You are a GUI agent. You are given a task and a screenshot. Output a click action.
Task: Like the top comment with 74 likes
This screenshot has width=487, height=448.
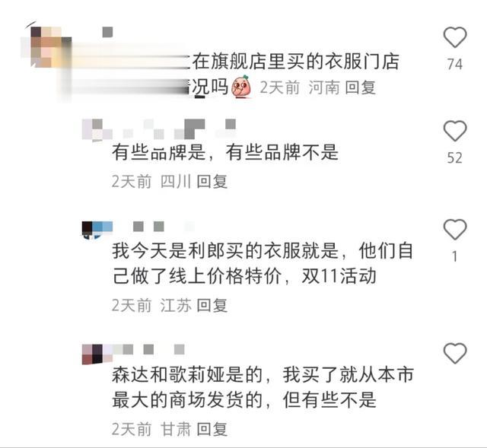pos(455,37)
